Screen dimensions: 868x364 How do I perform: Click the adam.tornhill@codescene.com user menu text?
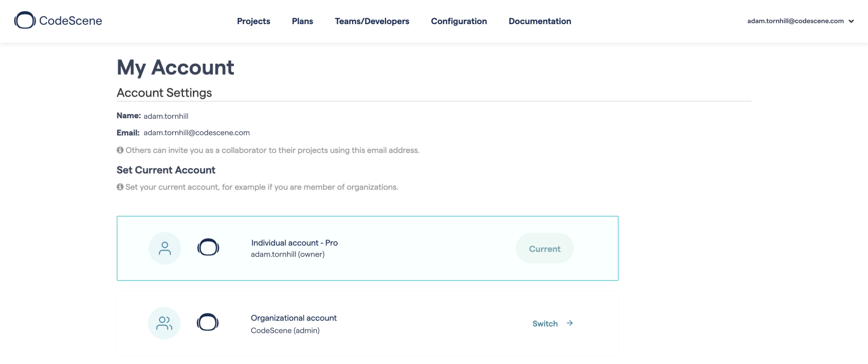coord(795,21)
